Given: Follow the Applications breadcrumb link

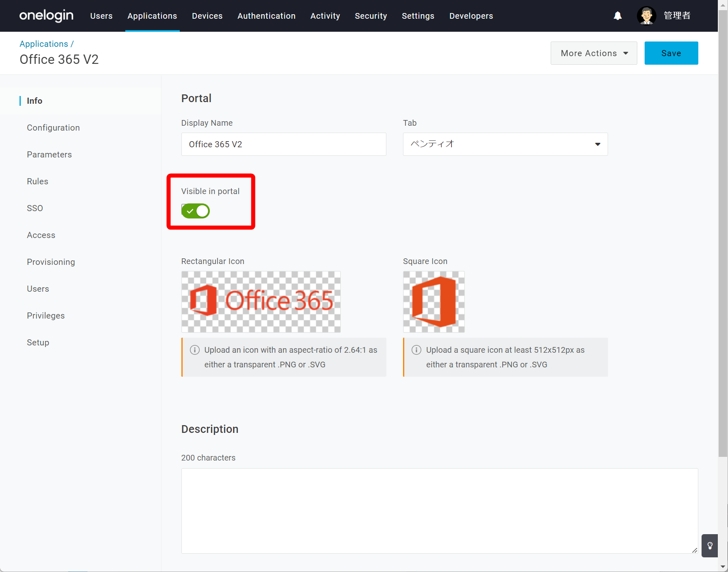Looking at the screenshot, I should [x=44, y=44].
